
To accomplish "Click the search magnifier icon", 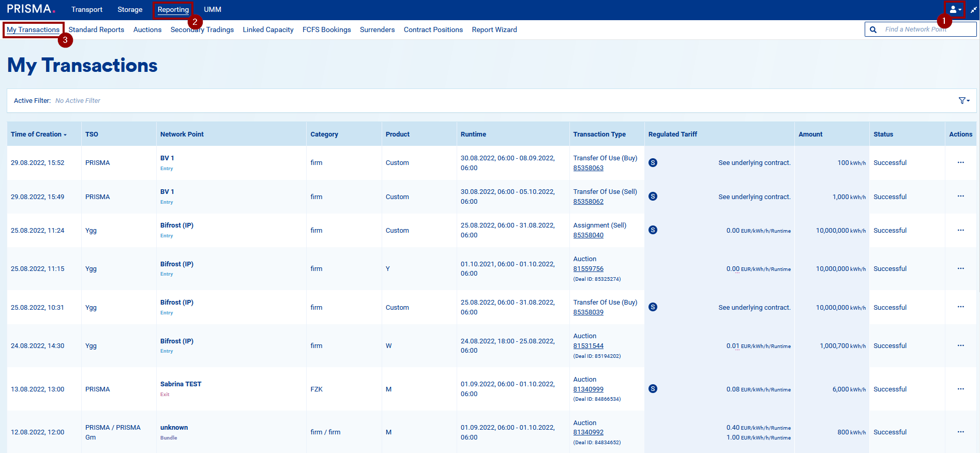I will click(x=873, y=29).
